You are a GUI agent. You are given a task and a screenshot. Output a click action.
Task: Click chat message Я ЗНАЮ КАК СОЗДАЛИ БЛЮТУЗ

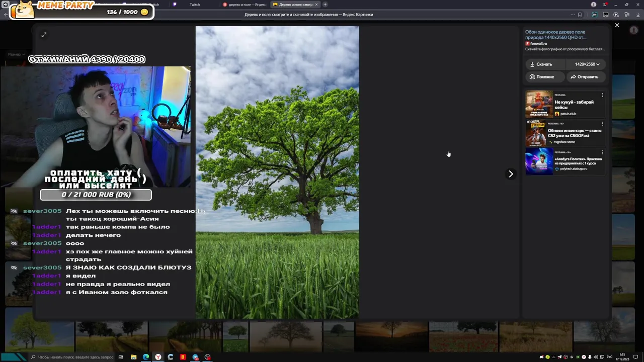point(128,267)
